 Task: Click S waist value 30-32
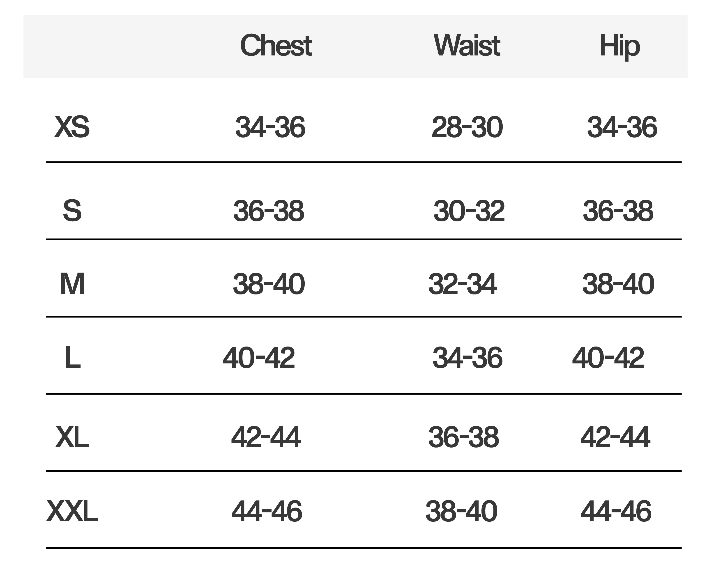[x=469, y=211]
